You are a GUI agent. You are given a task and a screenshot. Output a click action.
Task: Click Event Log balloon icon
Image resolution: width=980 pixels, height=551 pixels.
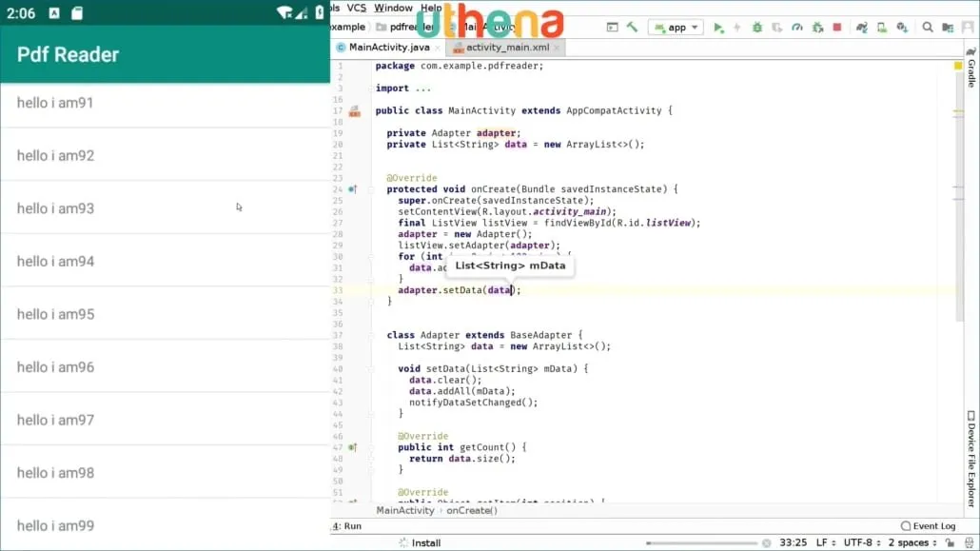click(906, 526)
